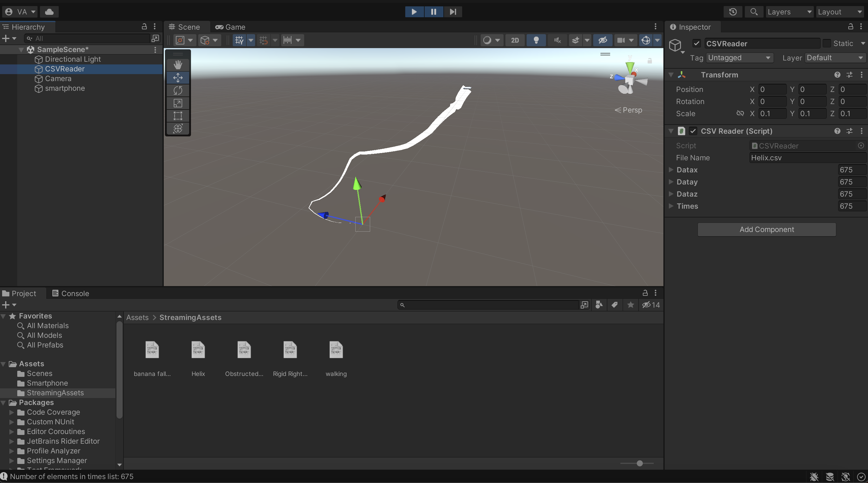Select the Rotate tool in Scene toolbar

[178, 90]
